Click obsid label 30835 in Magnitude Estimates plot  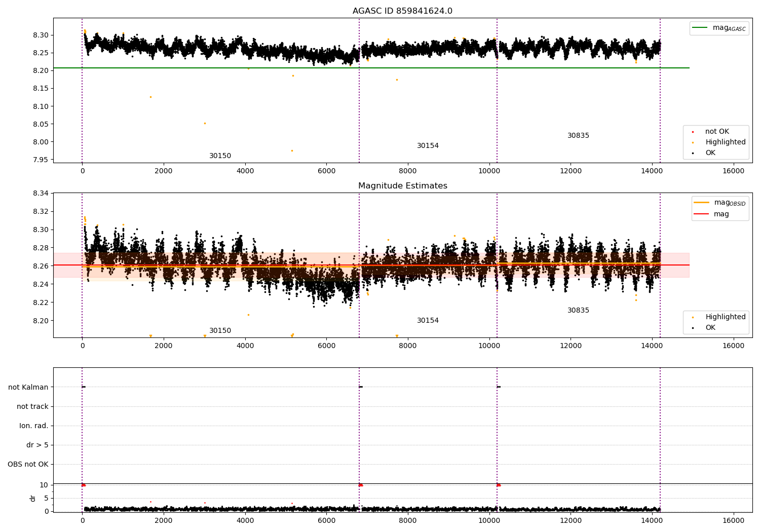(578, 311)
